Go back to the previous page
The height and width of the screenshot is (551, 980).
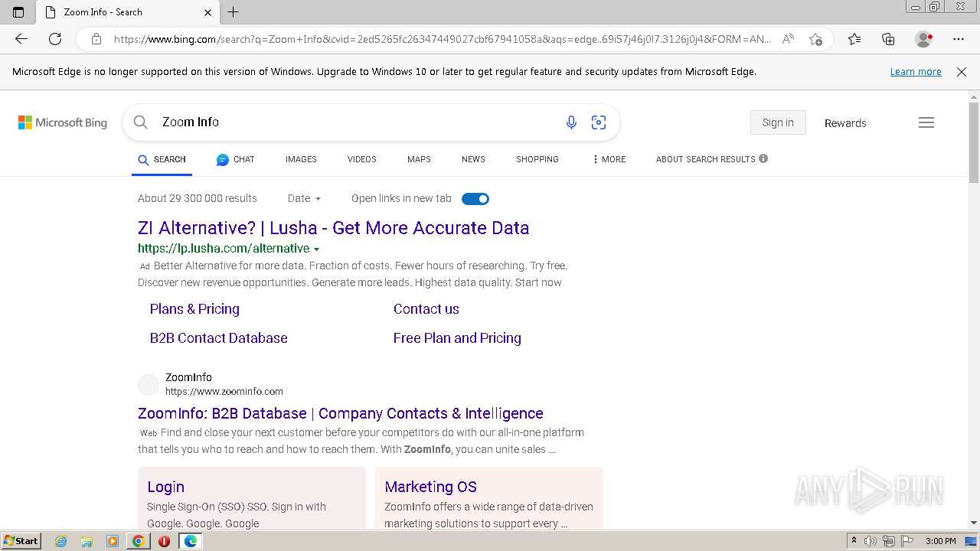[21, 39]
